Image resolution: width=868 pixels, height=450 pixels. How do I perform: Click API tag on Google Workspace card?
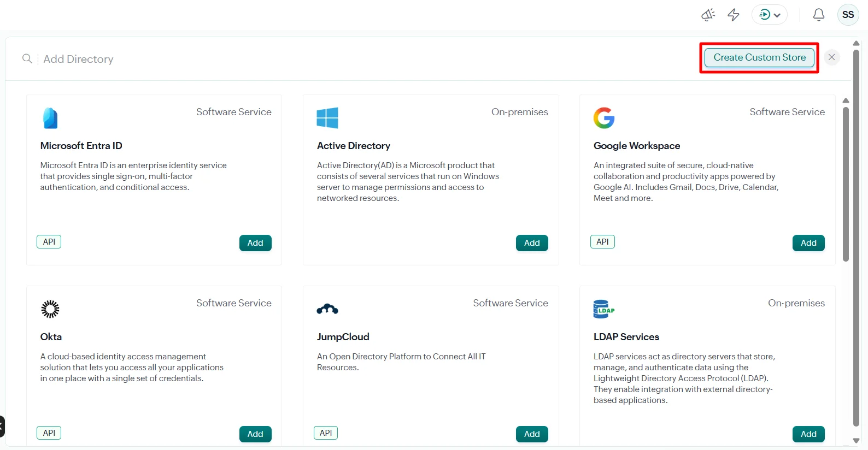602,242
